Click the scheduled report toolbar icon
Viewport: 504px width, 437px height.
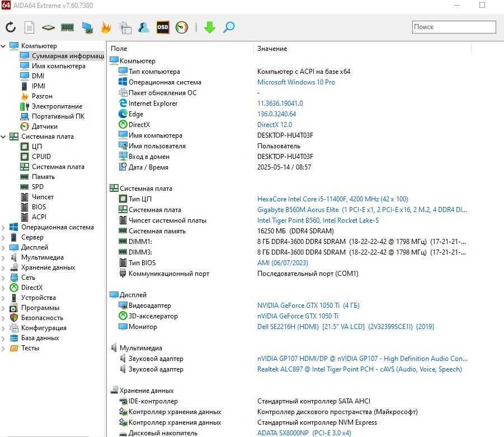[125, 27]
